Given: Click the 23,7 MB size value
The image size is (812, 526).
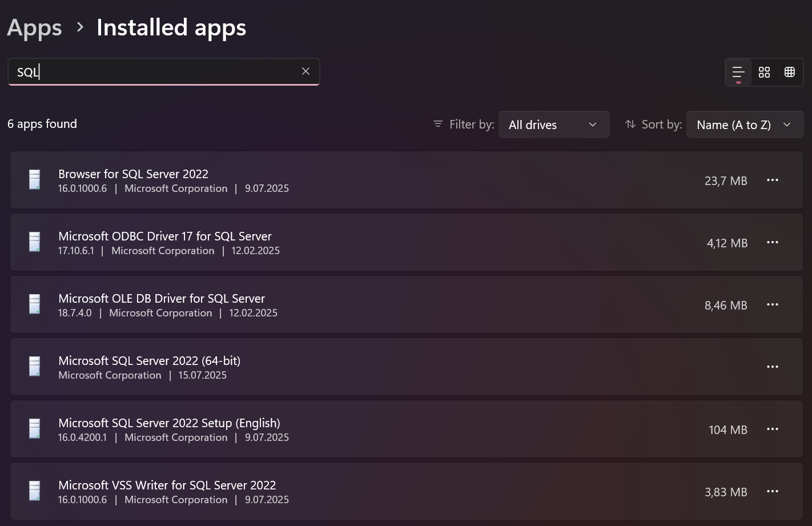Looking at the screenshot, I should 726,181.
